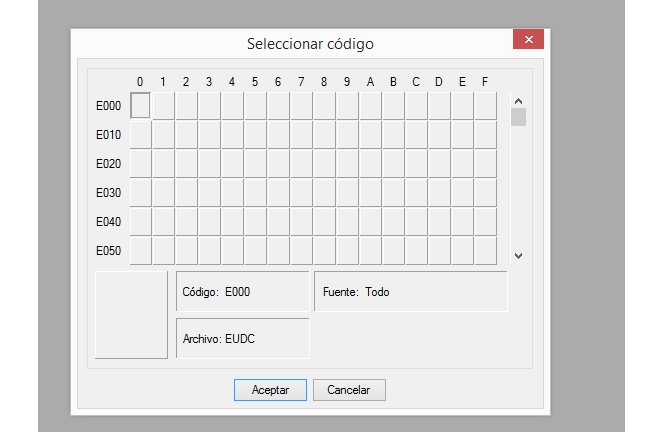Click the scrollbar down arrow

[518, 256]
